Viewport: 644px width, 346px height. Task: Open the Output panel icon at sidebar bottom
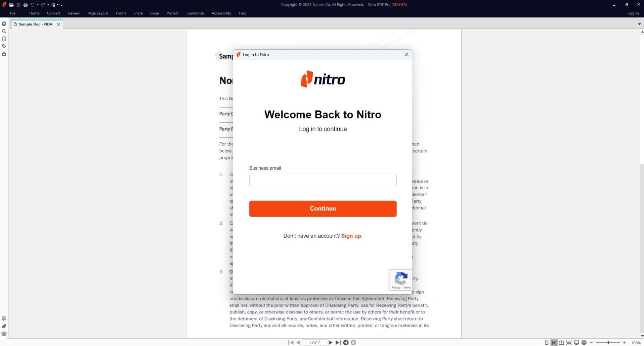click(x=4, y=334)
